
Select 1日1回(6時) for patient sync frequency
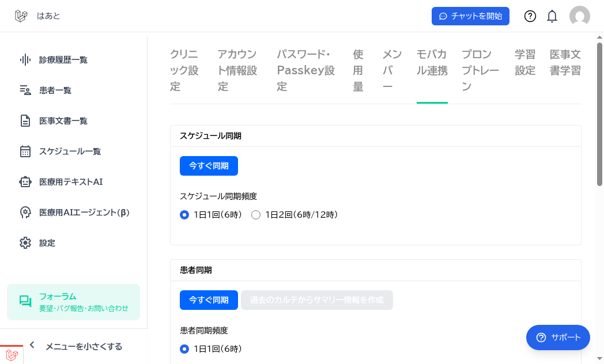(x=184, y=348)
